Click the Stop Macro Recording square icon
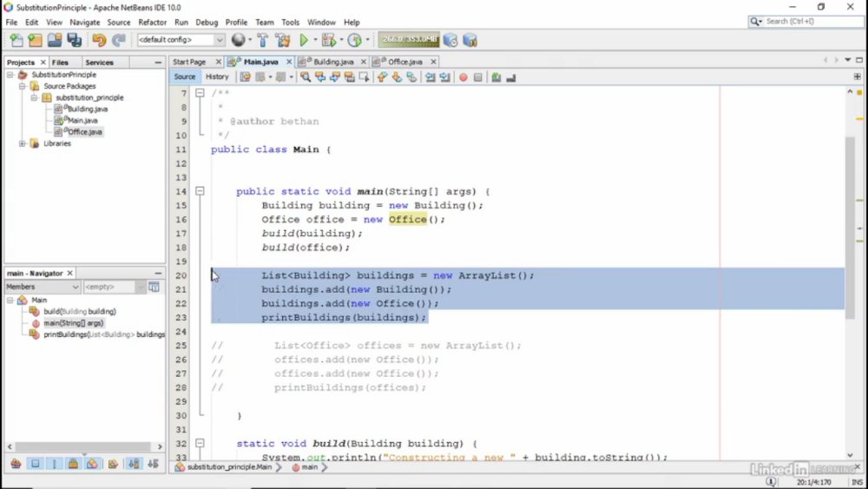The width and height of the screenshot is (868, 489). click(x=477, y=77)
